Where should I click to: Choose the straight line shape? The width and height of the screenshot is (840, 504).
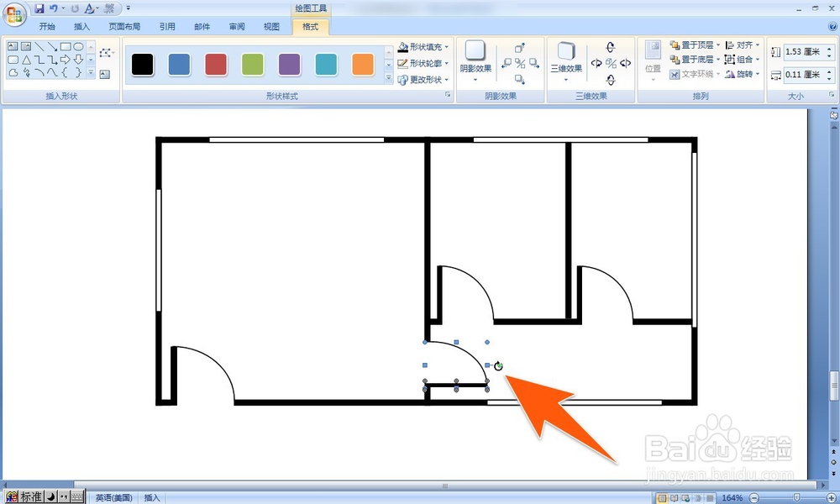pyautogui.click(x=39, y=46)
